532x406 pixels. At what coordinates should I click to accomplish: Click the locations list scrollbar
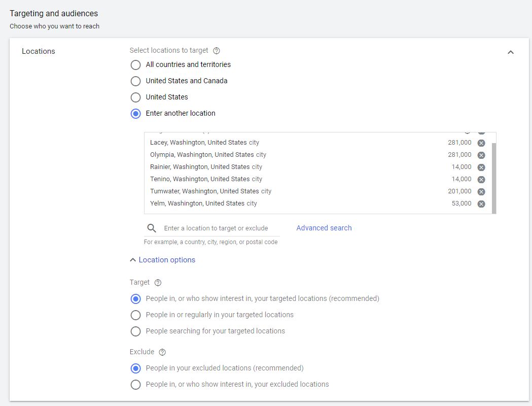point(494,178)
